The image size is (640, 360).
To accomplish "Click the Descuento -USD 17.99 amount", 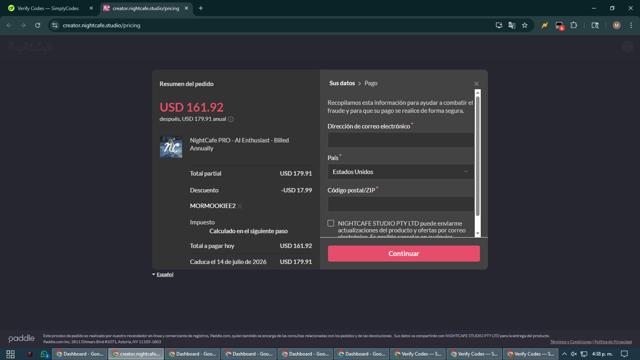I will [x=296, y=190].
